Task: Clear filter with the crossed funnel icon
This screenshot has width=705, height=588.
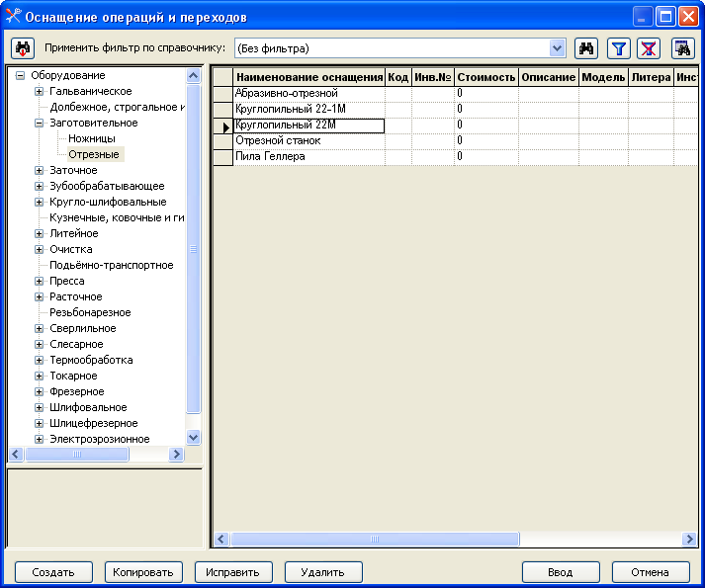Action: (x=648, y=48)
